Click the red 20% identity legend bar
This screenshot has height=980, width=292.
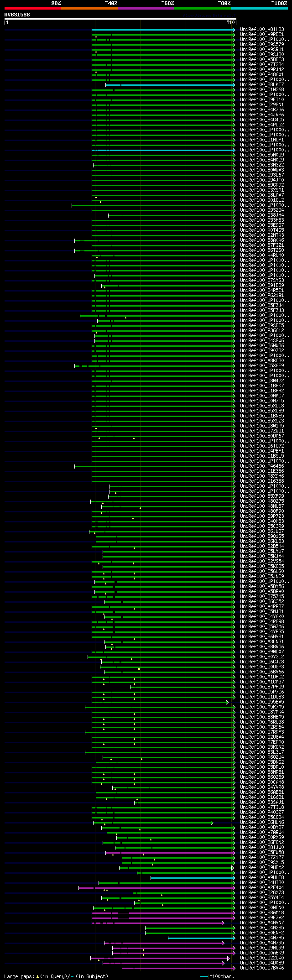pyautogui.click(x=32, y=8)
